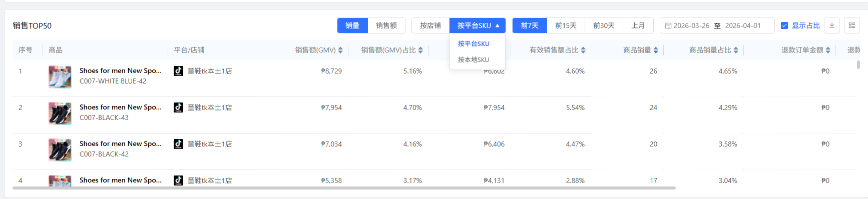Image resolution: width=868 pixels, height=199 pixels.
Task: Sort by 有效销售额占比 column arrows
Action: pyautogui.click(x=583, y=50)
